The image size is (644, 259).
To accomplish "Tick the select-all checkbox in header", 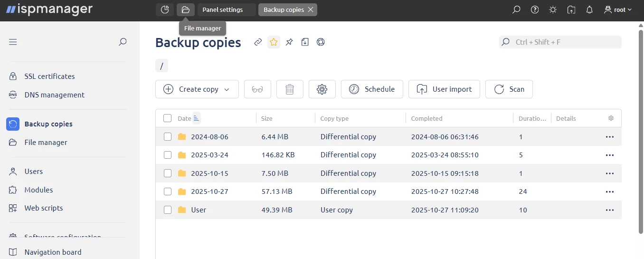I will pos(167,118).
